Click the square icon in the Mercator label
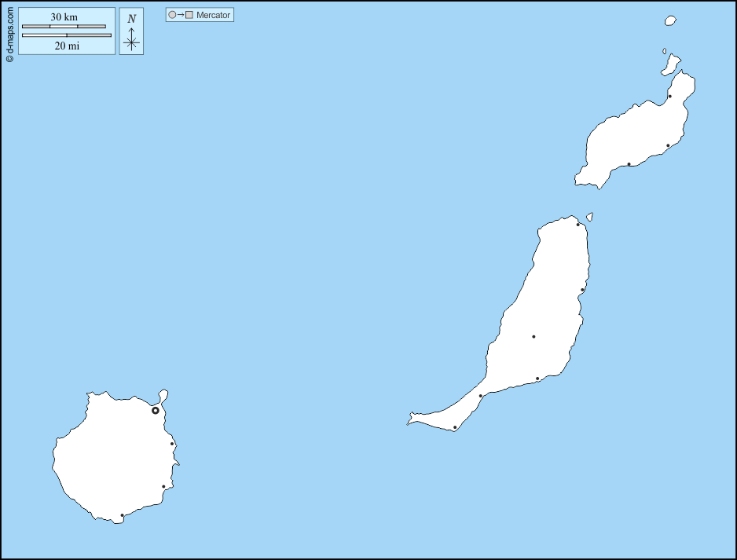The height and width of the screenshot is (560, 737). (189, 15)
